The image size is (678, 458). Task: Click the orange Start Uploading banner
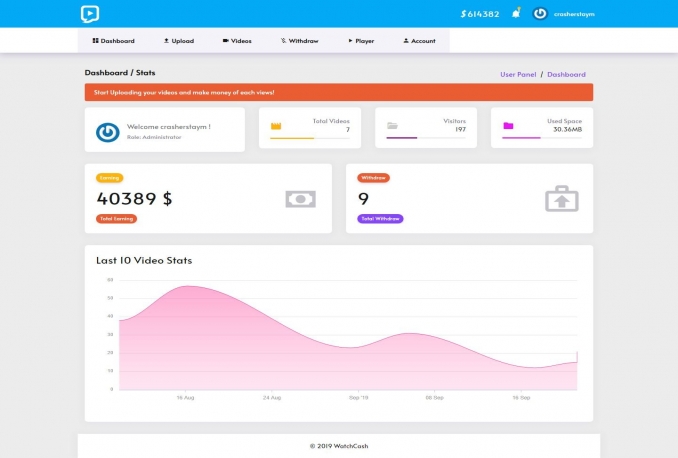[339, 92]
